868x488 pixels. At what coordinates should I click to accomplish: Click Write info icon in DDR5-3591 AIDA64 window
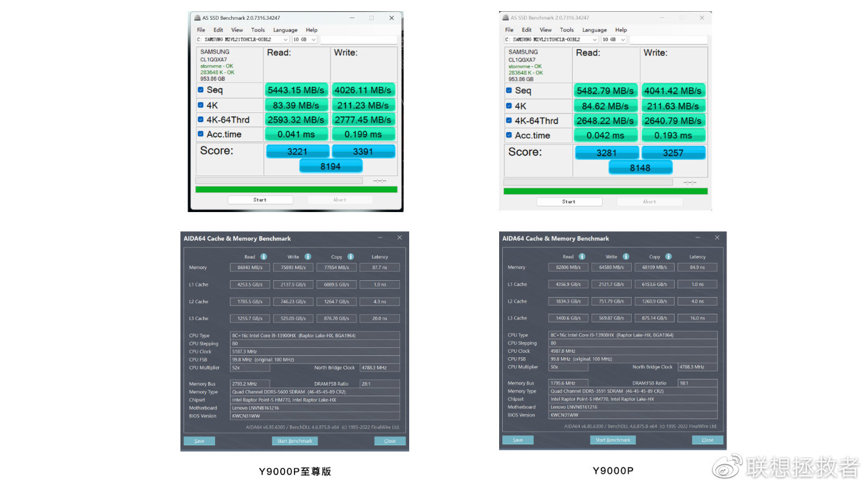(x=626, y=257)
